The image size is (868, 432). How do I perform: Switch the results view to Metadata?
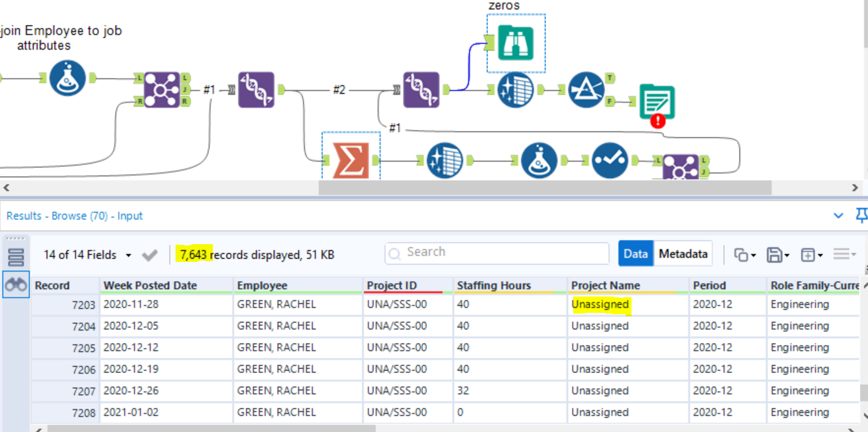[x=683, y=254]
